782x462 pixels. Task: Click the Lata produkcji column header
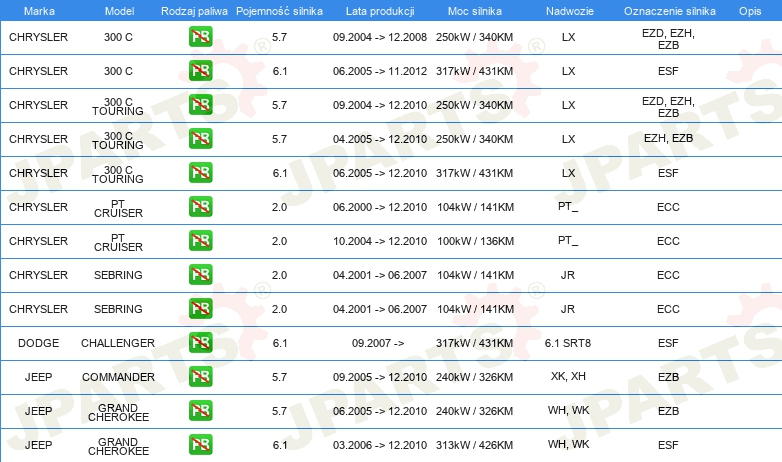(380, 11)
